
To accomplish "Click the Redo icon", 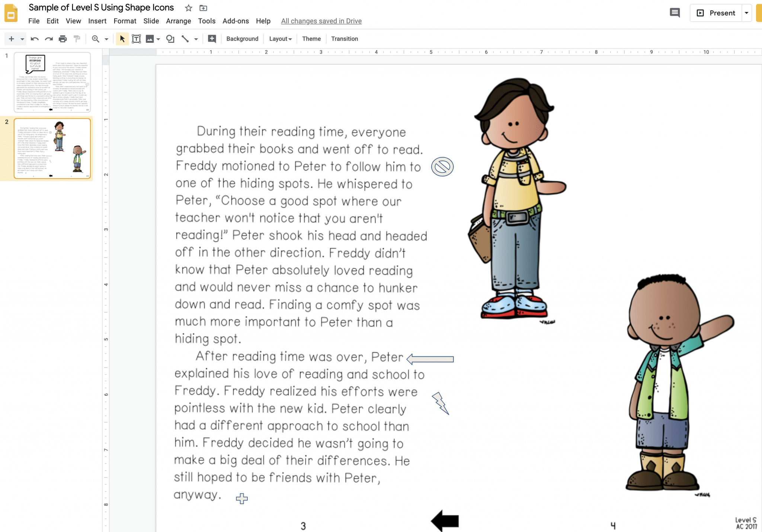I will (x=48, y=38).
